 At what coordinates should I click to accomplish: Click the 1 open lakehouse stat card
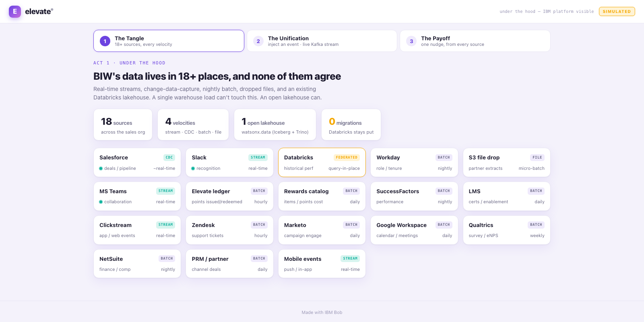pos(275,125)
